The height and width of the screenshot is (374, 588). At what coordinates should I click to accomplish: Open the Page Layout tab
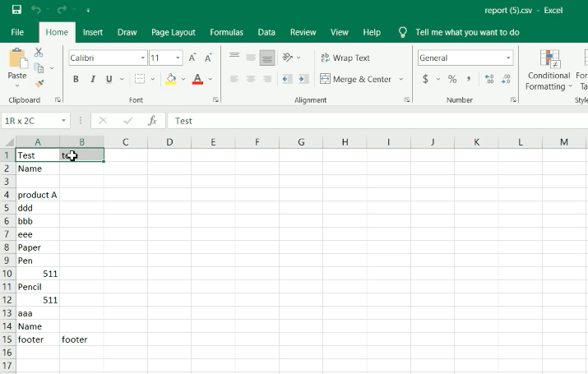(173, 32)
